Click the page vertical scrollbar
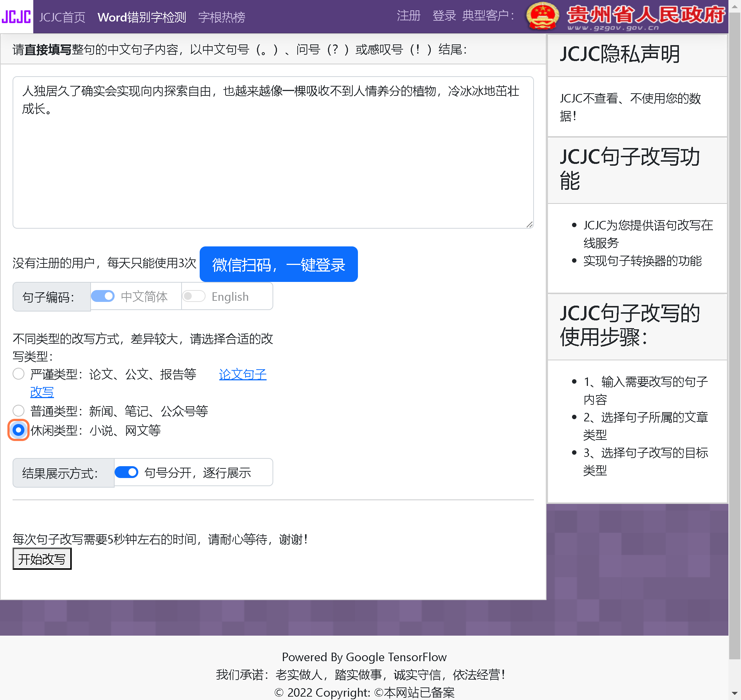 tap(735, 336)
